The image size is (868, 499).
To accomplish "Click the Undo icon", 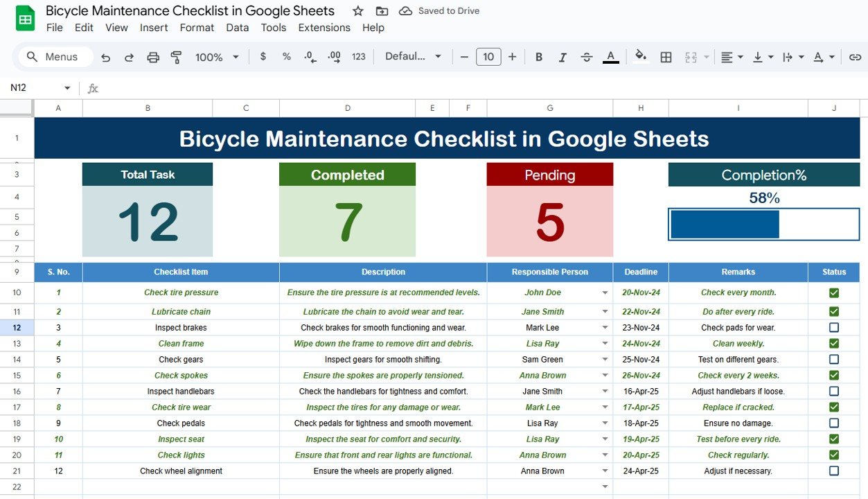I will [105, 58].
